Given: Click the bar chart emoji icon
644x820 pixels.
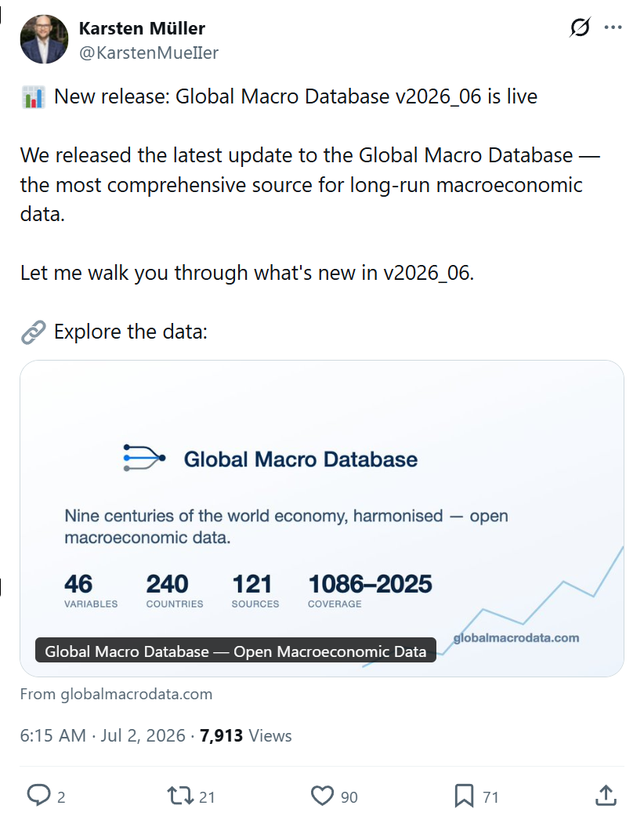Looking at the screenshot, I should 34,97.
